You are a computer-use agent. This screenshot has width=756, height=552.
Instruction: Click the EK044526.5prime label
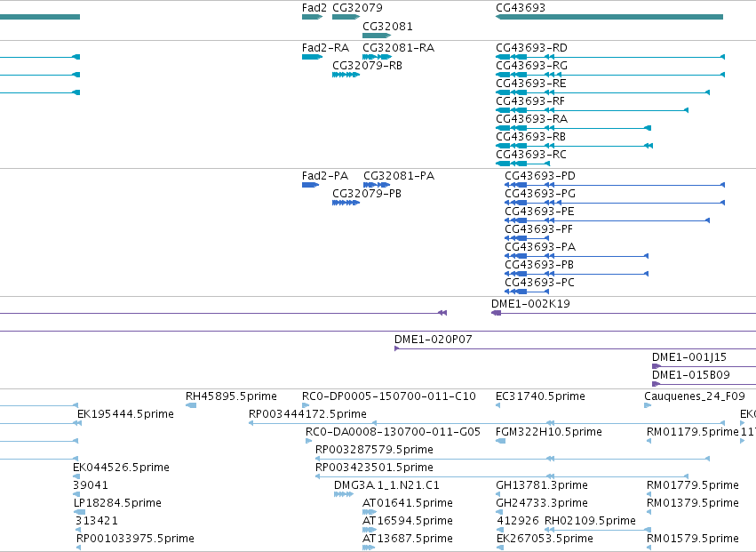121,468
